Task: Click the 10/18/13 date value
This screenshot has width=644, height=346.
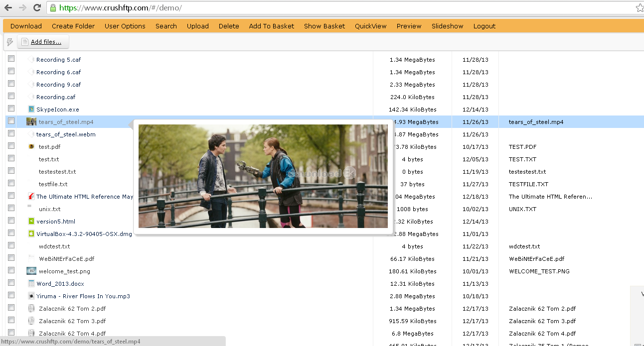Action: coord(476,296)
